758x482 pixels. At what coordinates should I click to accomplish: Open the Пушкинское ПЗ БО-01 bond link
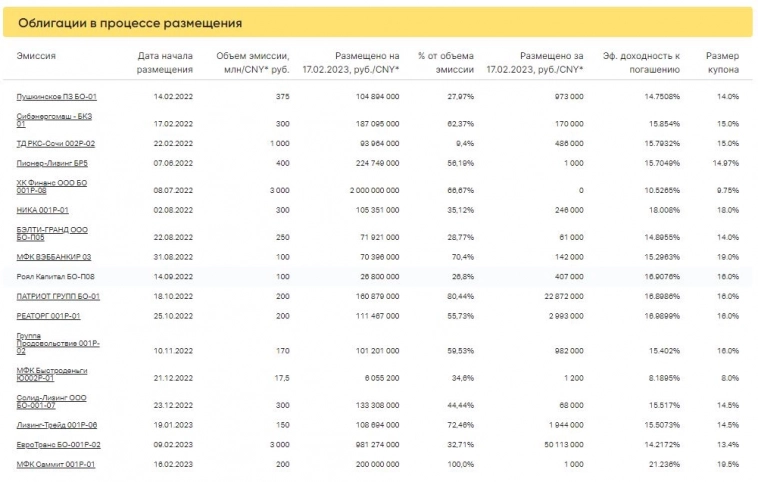(x=56, y=97)
